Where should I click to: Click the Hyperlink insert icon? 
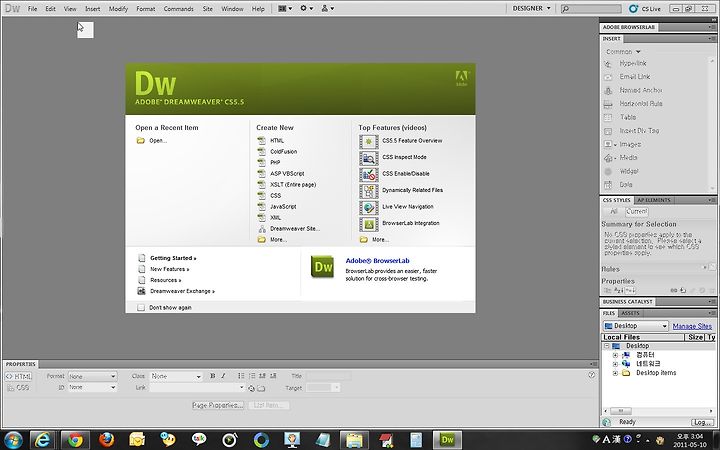608,64
